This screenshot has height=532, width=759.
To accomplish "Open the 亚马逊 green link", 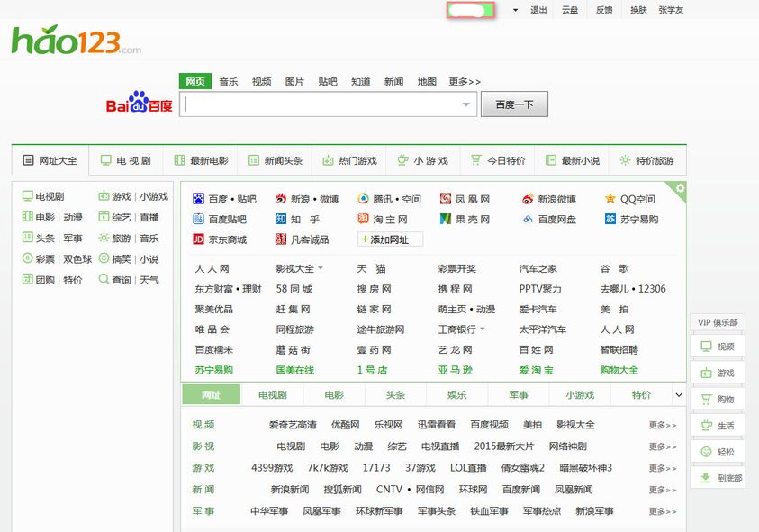I will pos(455,370).
